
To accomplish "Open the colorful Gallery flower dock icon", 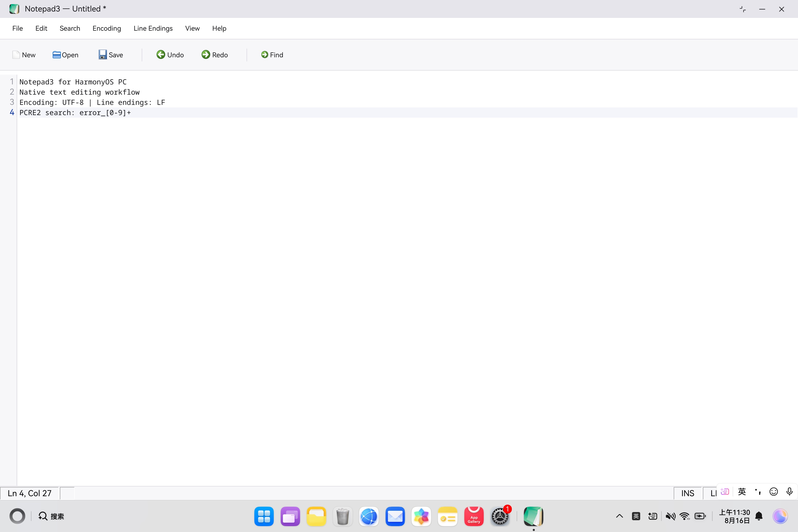I will [422, 516].
